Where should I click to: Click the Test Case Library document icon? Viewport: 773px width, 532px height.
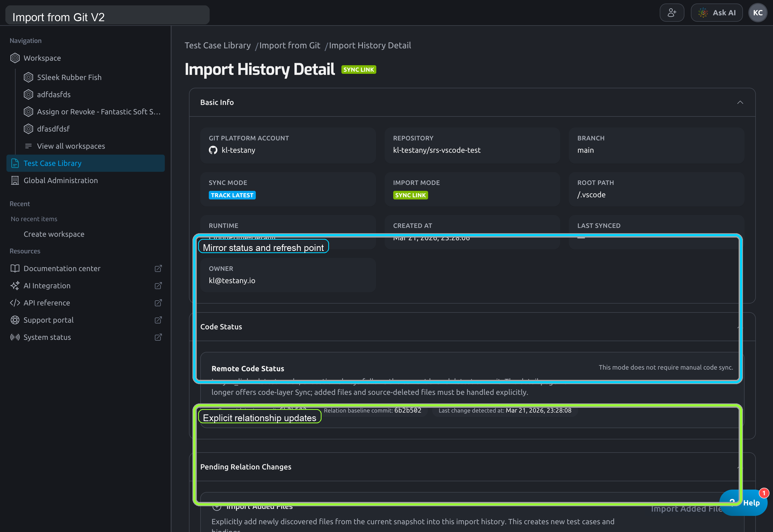tap(15, 163)
